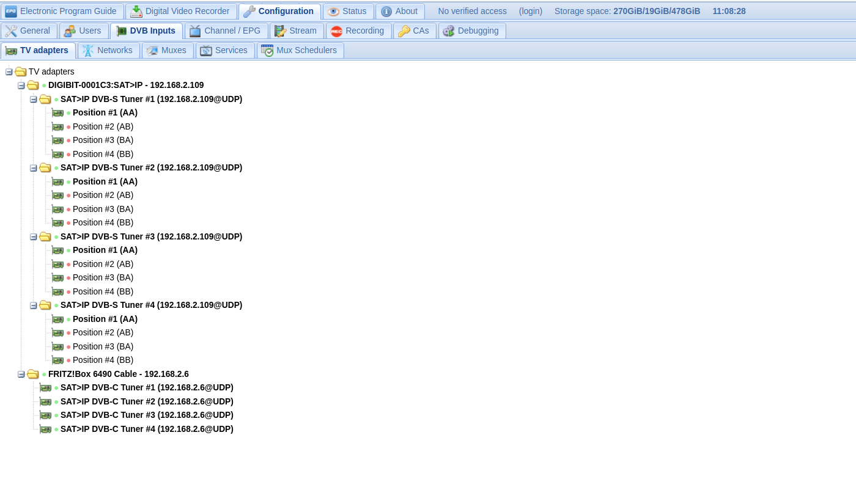Click folder icon of FRITZ!Box 6490 Cable
The image size is (856, 504).
[x=33, y=374]
